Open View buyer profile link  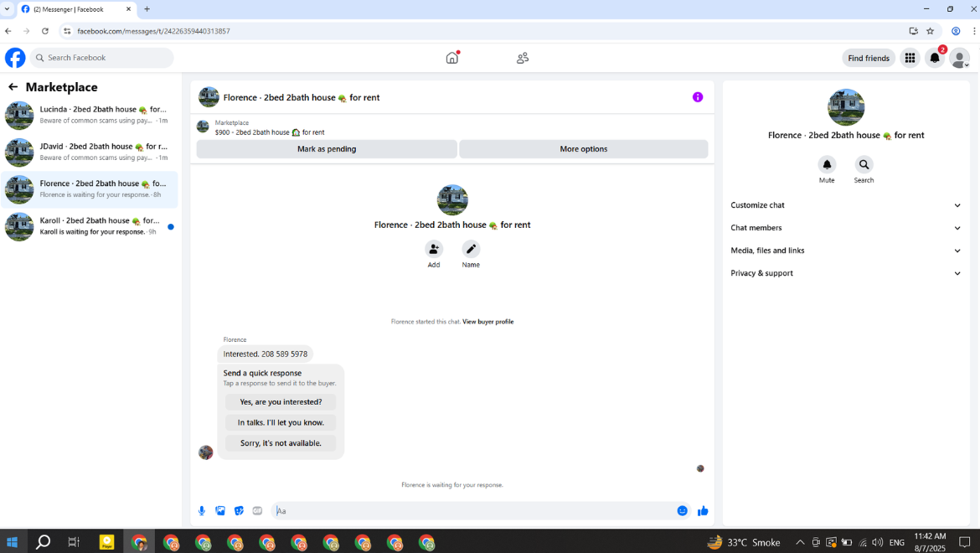(487, 322)
